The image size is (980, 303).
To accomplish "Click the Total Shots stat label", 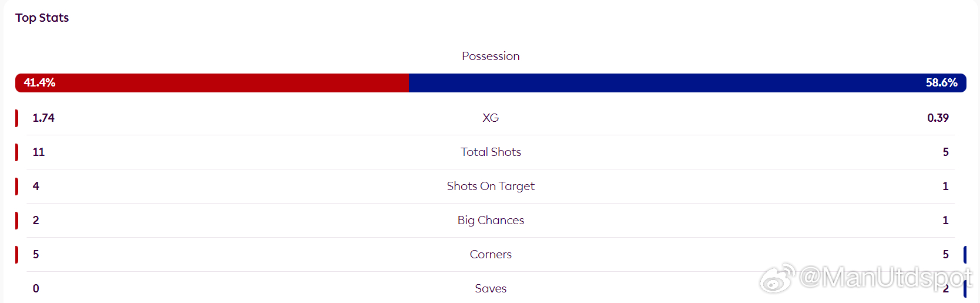I will 491,152.
